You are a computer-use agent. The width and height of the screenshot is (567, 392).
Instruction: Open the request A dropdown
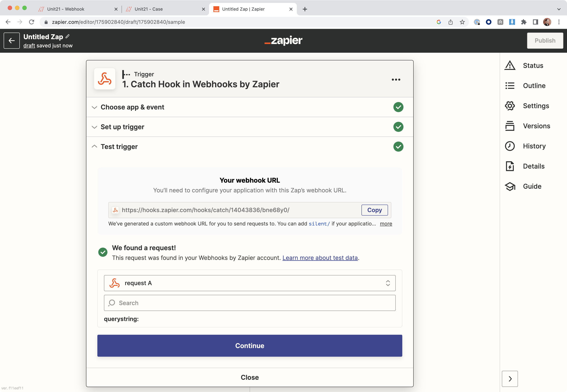249,283
